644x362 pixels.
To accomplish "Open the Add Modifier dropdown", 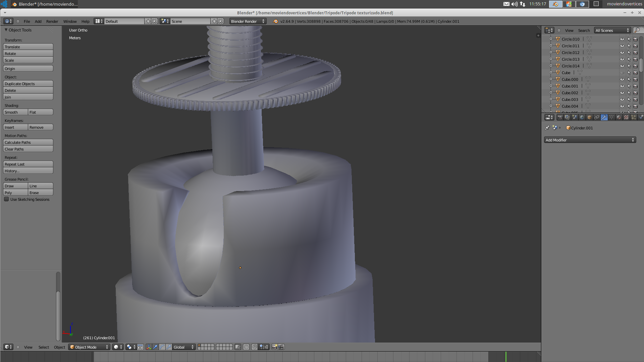I will click(590, 140).
